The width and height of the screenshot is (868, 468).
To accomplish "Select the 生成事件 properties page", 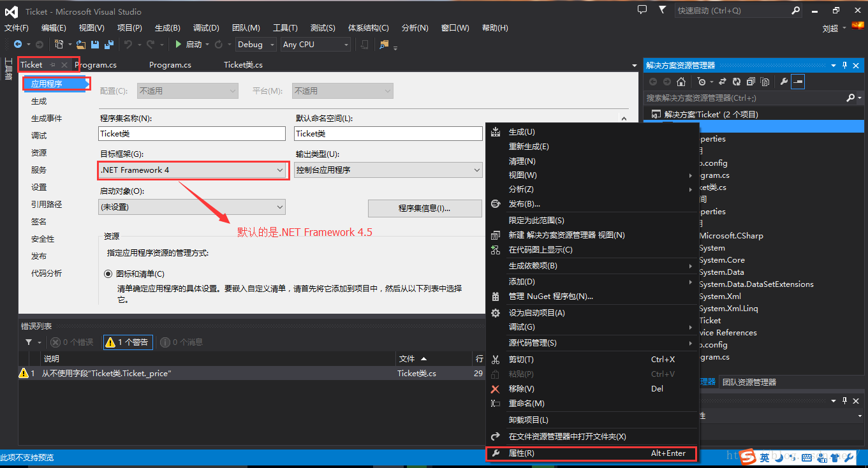I will [47, 119].
